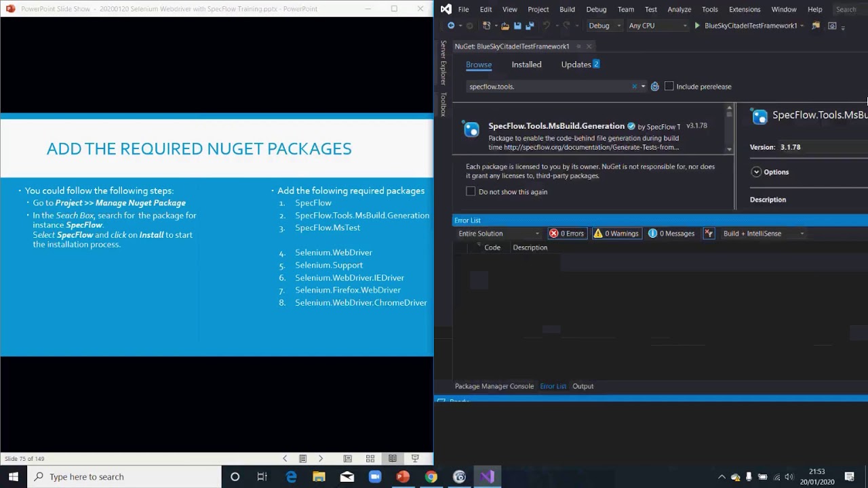Open the Debug configuration dropdown

[605, 26]
